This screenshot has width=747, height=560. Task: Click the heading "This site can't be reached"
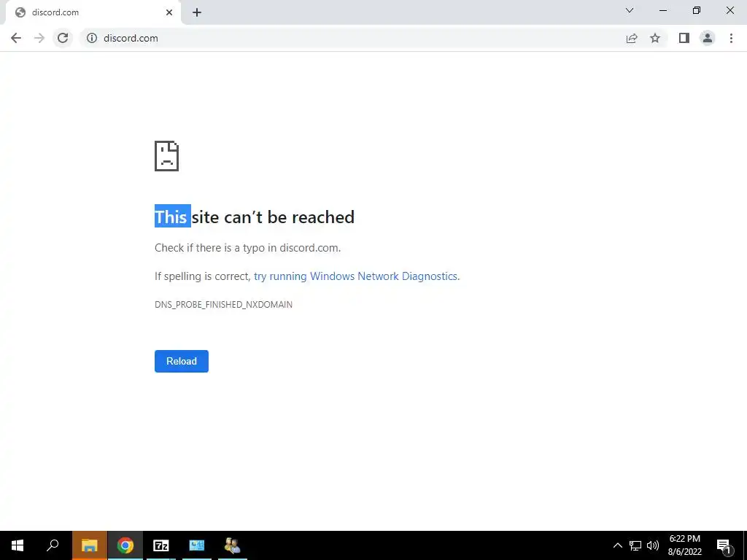pyautogui.click(x=255, y=217)
